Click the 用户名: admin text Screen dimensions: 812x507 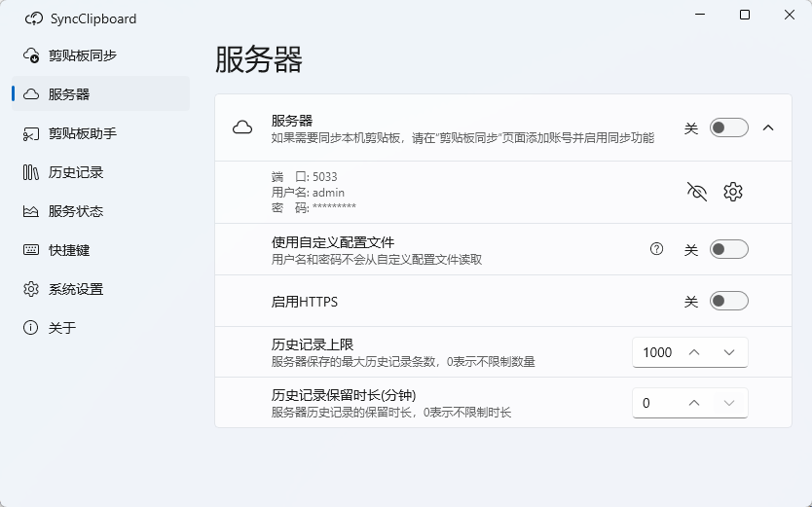point(308,193)
